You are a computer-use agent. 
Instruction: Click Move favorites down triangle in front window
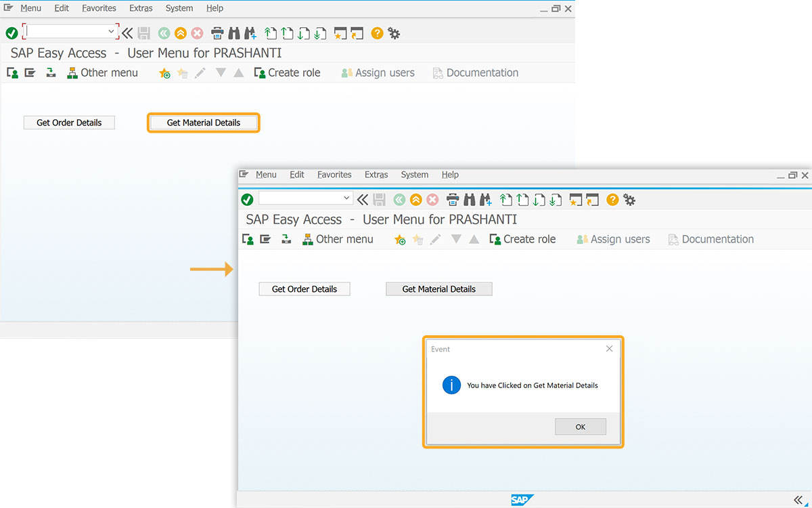tap(456, 239)
